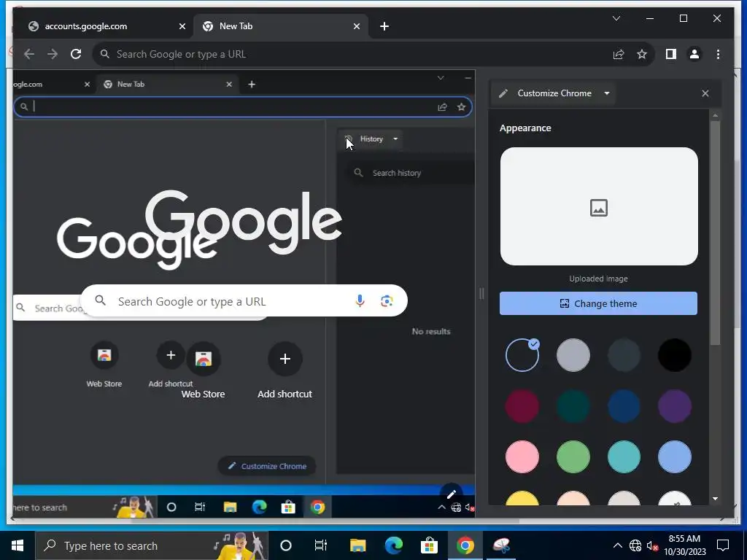
Task: Click the small Add shortcut plus icon
Action: (x=171, y=355)
